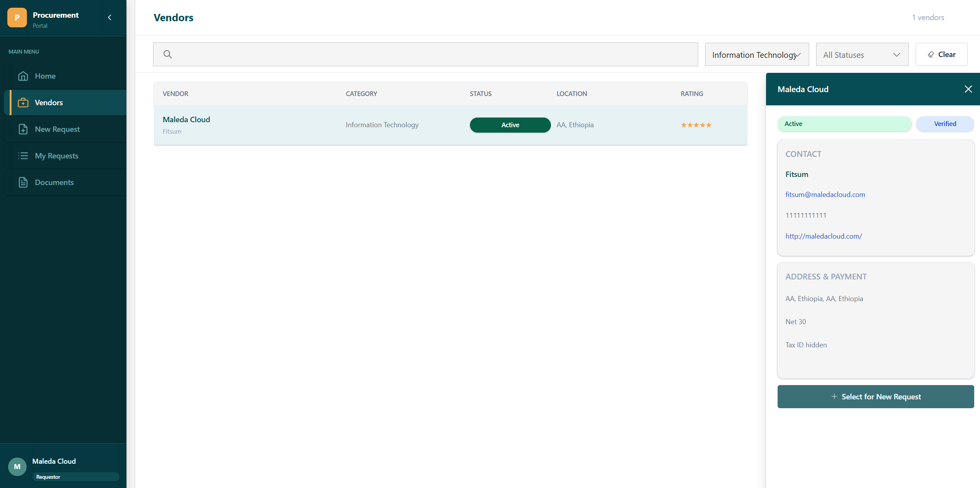Click the eraser icon on the Clear button
This screenshot has height=488, width=980.
pos(931,54)
